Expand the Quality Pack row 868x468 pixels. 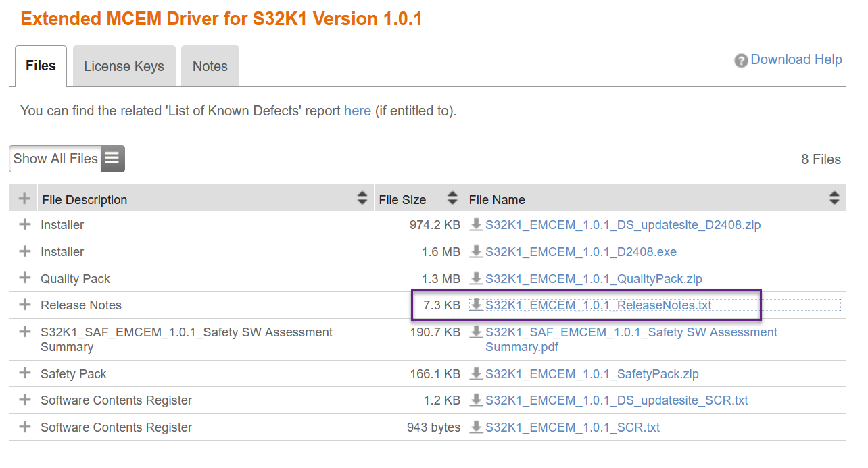tap(25, 278)
